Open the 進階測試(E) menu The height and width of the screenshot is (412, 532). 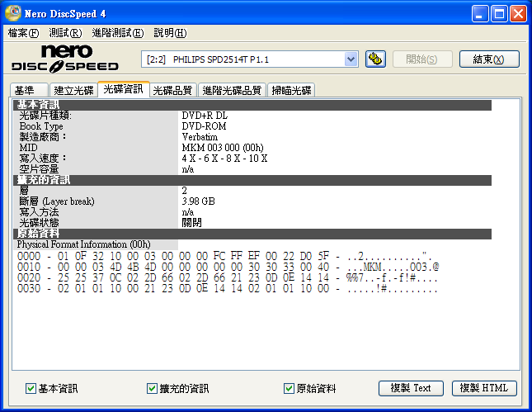click(x=118, y=33)
